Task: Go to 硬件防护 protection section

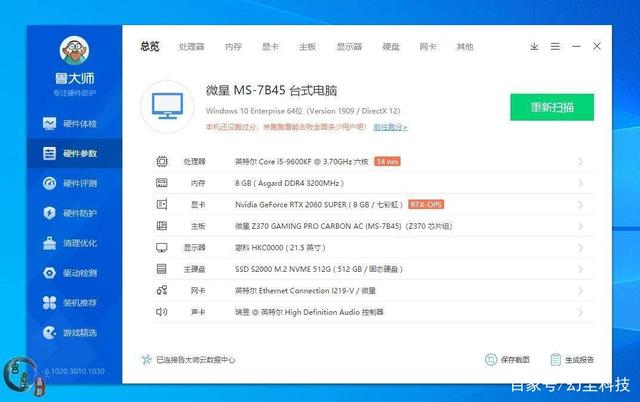Action: pyautogui.click(x=69, y=213)
